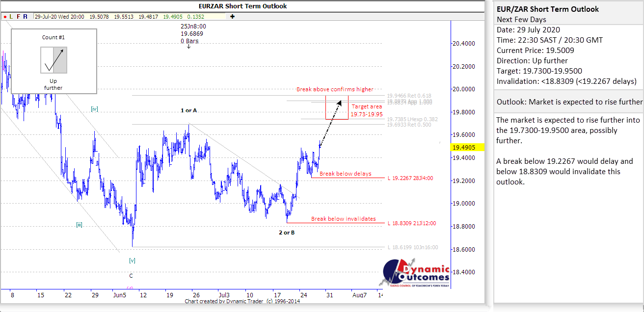
Task: Click the 'Break above confirms higher' label
Action: [335, 89]
